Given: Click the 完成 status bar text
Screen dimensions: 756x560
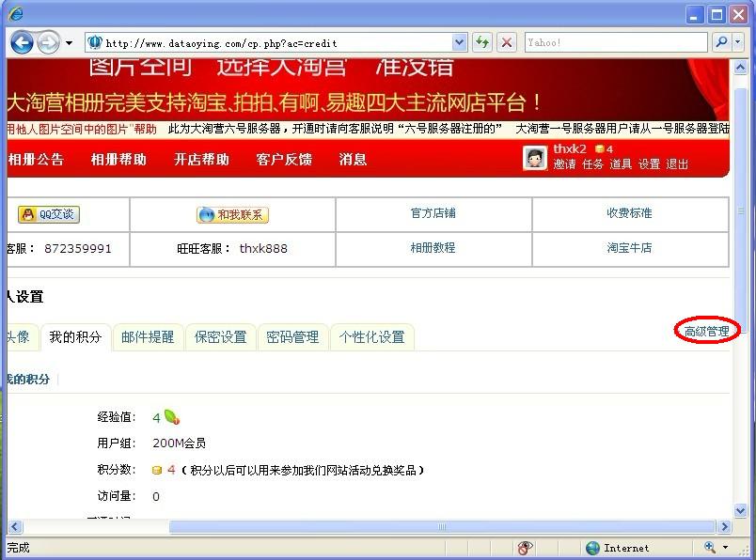Looking at the screenshot, I should 18,548.
